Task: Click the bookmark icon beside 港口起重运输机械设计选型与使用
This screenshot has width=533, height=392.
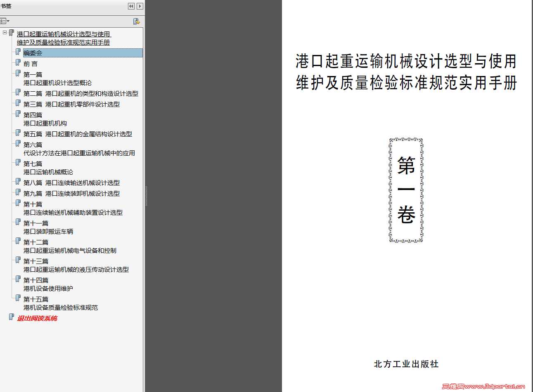Action: (x=12, y=33)
